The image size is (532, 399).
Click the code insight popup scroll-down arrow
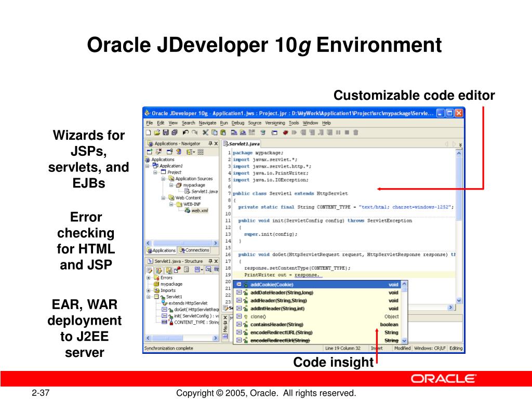(404, 340)
